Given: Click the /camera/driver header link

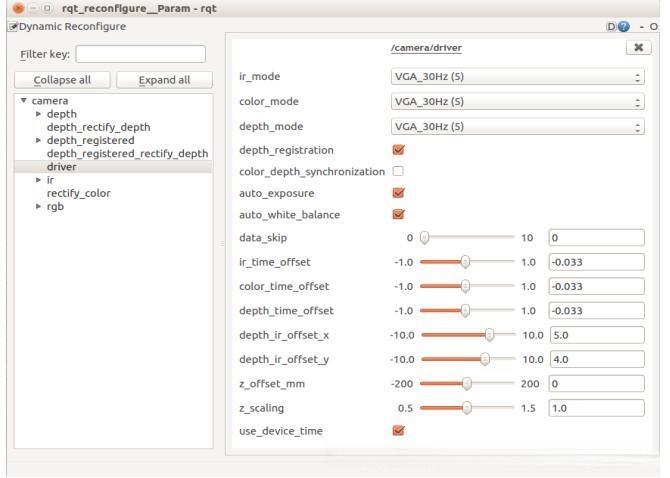Looking at the screenshot, I should point(426,48).
